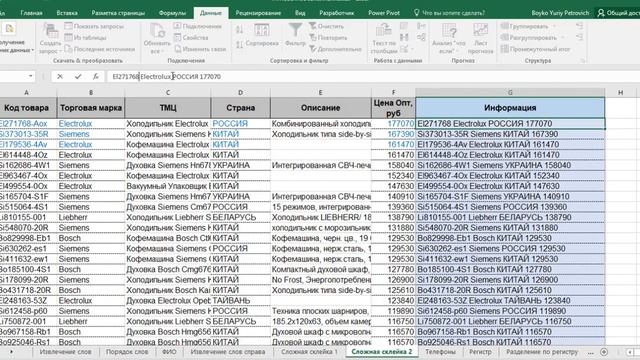
Task: Switch to the Порядок слов sheet
Action: [127, 352]
